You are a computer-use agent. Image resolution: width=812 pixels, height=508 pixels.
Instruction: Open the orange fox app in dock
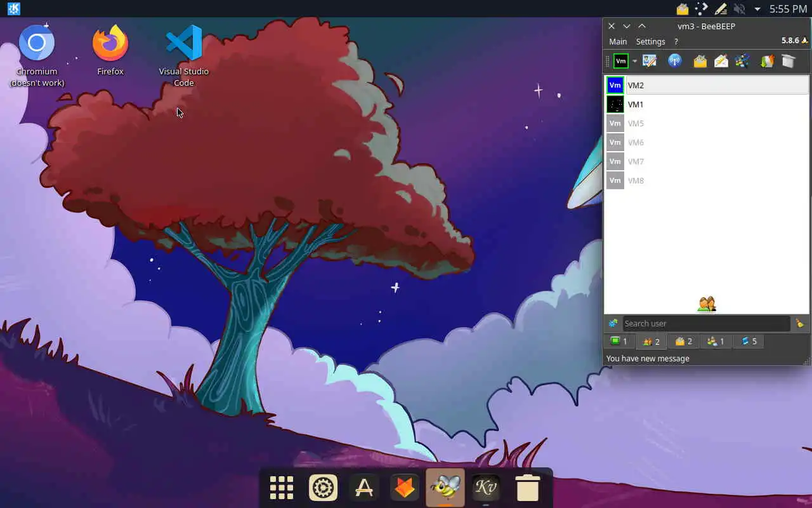(x=404, y=488)
